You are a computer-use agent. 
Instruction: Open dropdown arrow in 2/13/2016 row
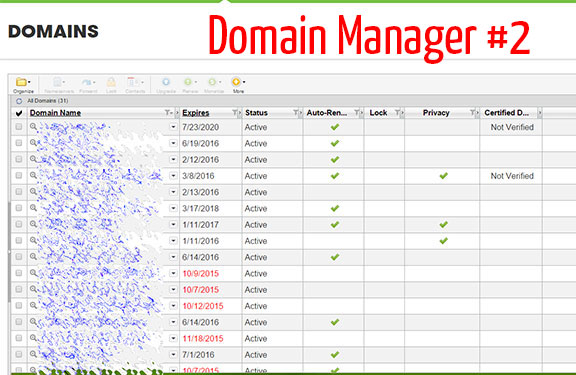(173, 191)
